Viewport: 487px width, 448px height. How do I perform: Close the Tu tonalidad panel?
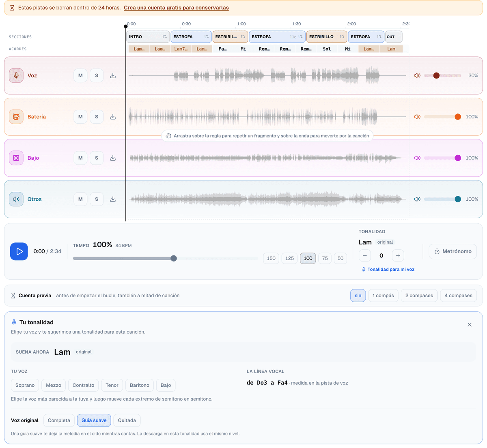470,325
